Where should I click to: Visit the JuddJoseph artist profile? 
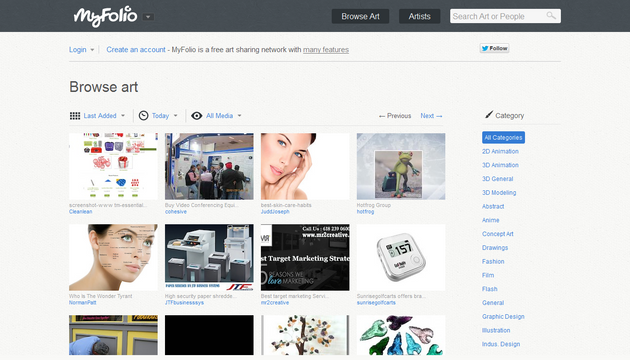tap(275, 212)
